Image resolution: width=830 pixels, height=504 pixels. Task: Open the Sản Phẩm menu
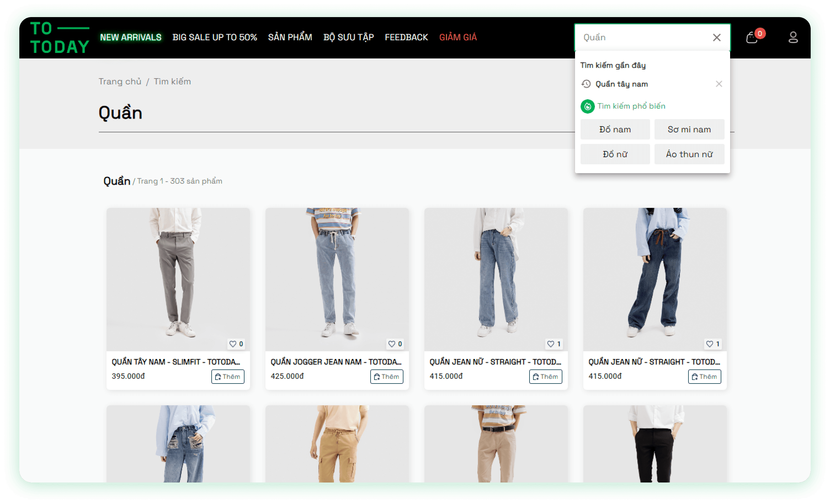(x=290, y=37)
